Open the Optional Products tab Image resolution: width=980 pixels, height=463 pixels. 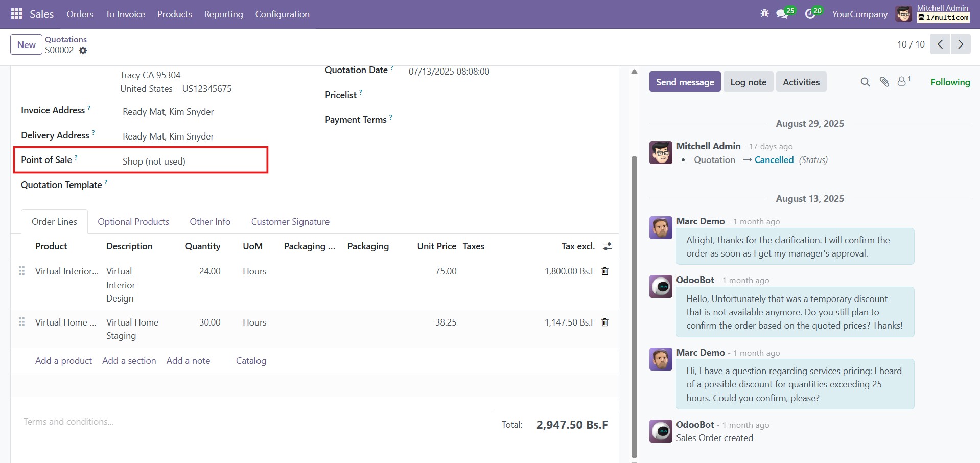133,222
